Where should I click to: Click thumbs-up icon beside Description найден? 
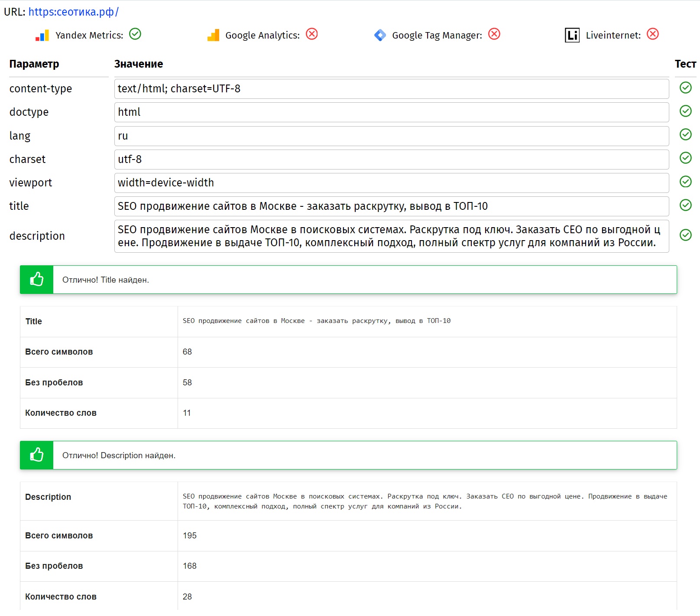pos(37,455)
